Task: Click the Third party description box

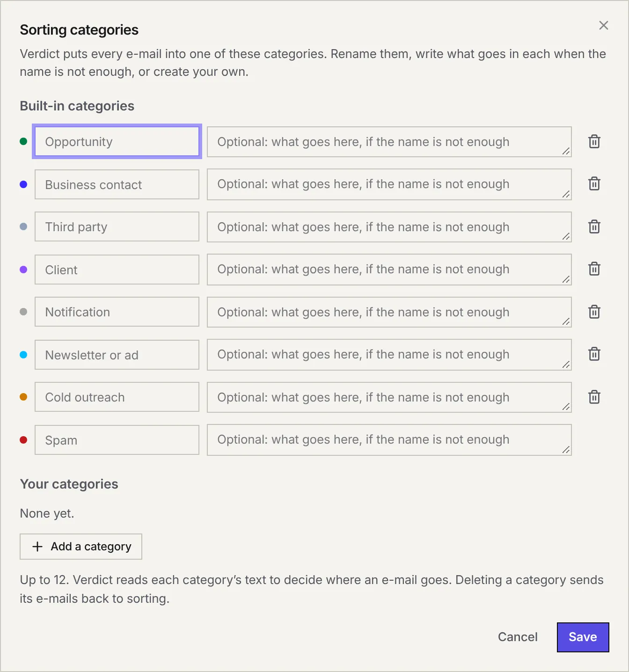Action: pos(389,227)
